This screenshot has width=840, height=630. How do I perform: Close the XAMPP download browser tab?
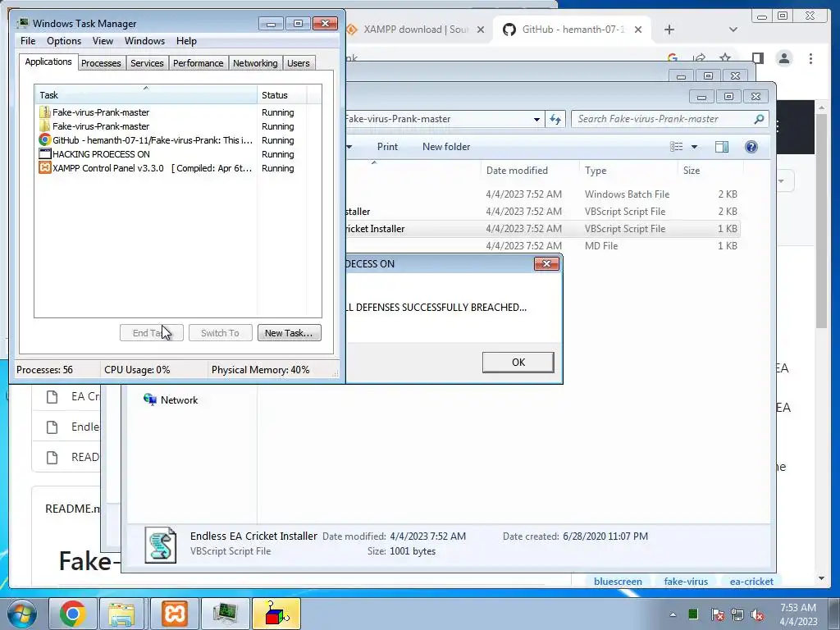pos(481,30)
